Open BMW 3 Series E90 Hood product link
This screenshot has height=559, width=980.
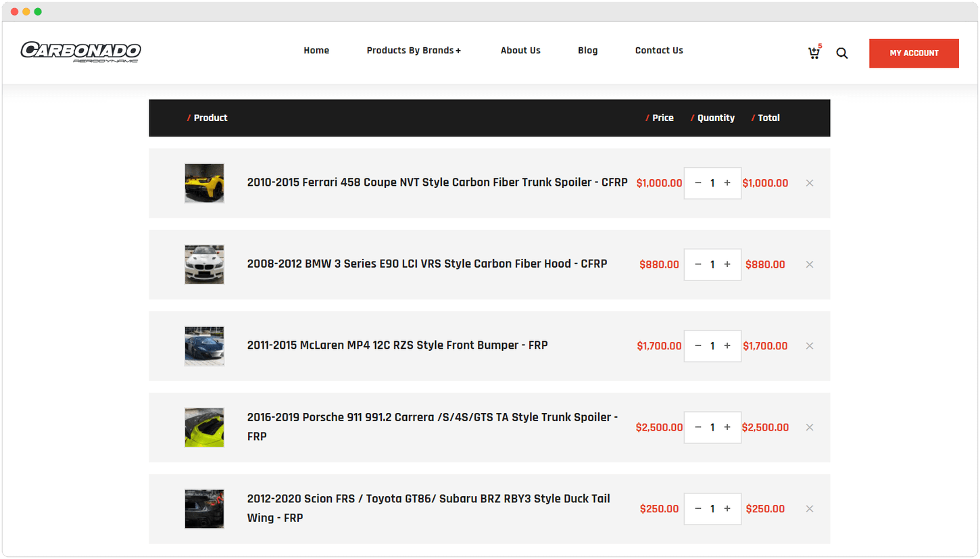[427, 264]
